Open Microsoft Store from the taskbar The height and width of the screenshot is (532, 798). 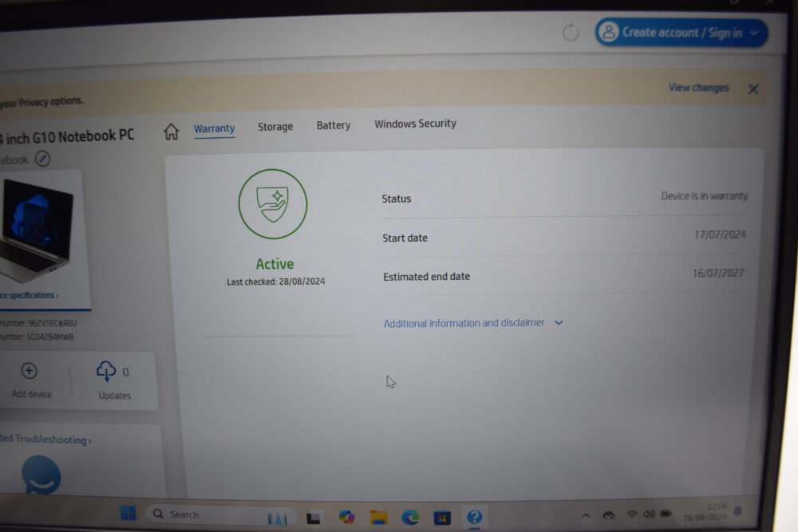point(442,518)
